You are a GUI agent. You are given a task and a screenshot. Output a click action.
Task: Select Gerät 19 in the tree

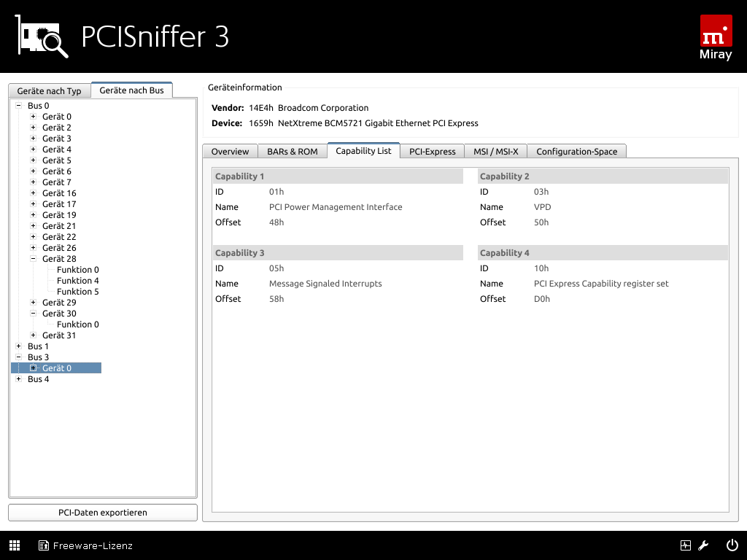(x=59, y=215)
